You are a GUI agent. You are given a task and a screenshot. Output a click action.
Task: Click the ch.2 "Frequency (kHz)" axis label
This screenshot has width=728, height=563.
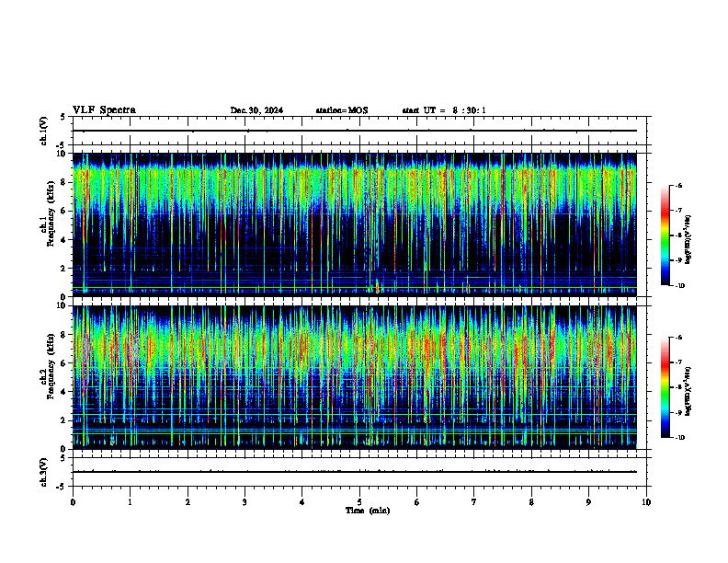tap(51, 366)
